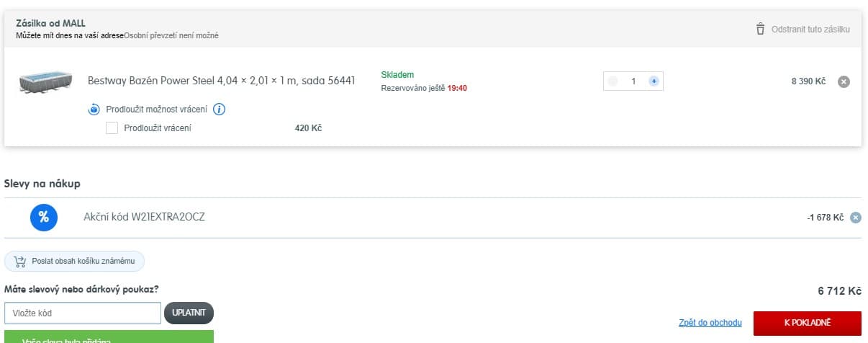Screen dimensions: 868x343
Task: Click the Prodloužit vrácení label text
Action: point(158,128)
